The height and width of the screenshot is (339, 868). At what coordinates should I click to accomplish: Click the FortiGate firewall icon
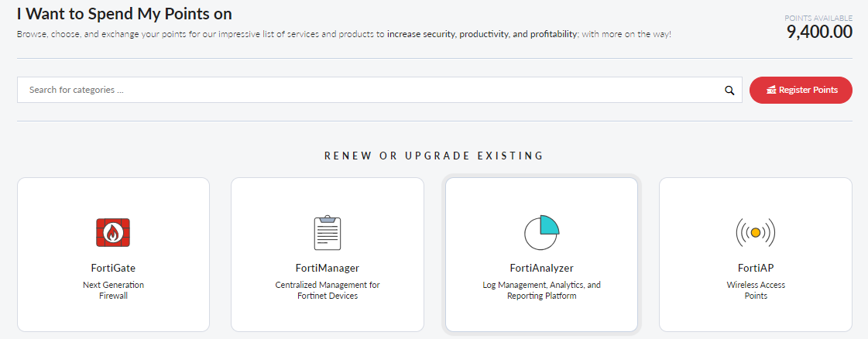pos(113,232)
